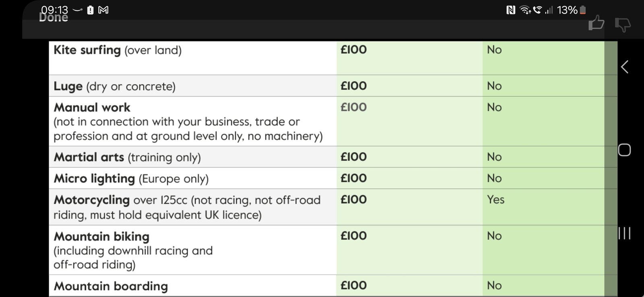This screenshot has height=297, width=644.
Task: Tap the NFC status icon
Action: point(511,10)
